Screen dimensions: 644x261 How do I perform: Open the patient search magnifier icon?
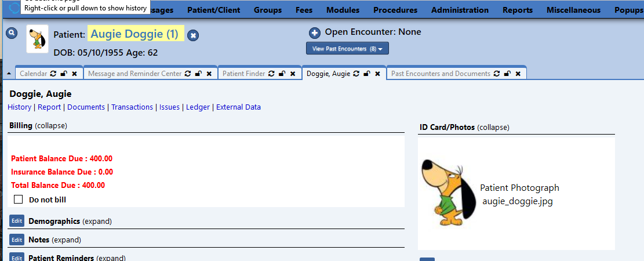(12, 33)
